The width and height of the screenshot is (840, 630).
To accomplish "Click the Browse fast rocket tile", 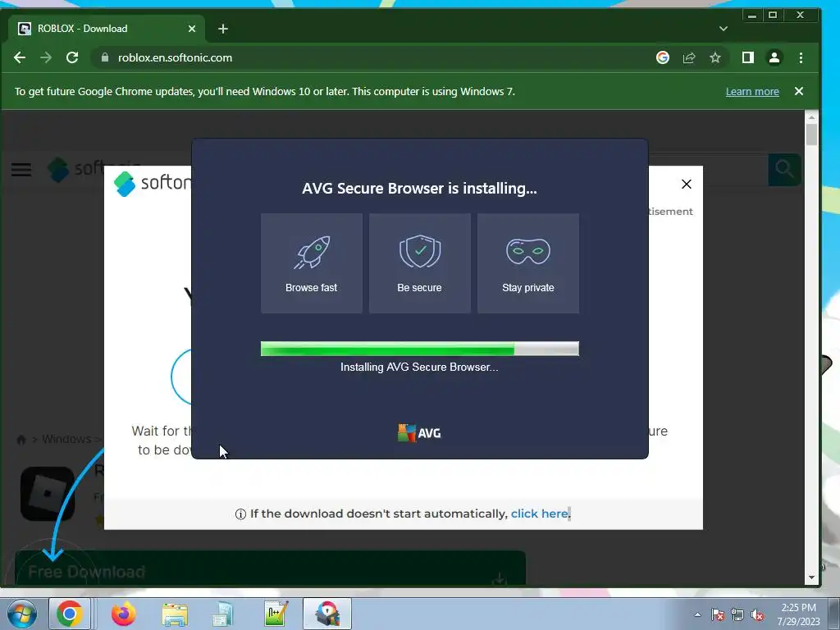I will [311, 263].
